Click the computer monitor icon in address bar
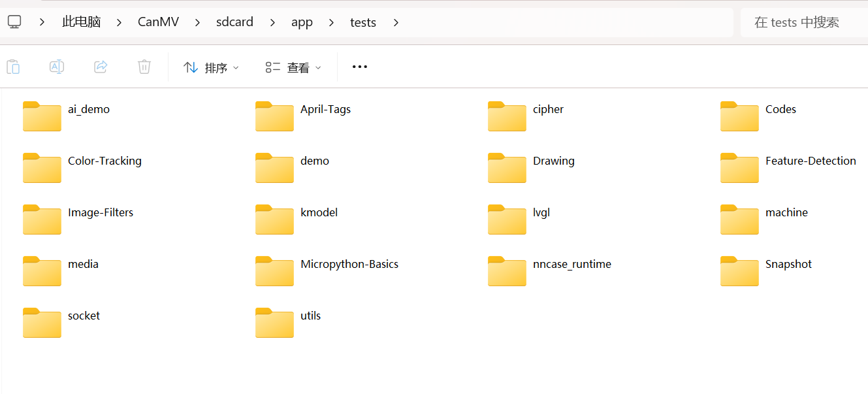This screenshot has width=868, height=394. [14, 22]
